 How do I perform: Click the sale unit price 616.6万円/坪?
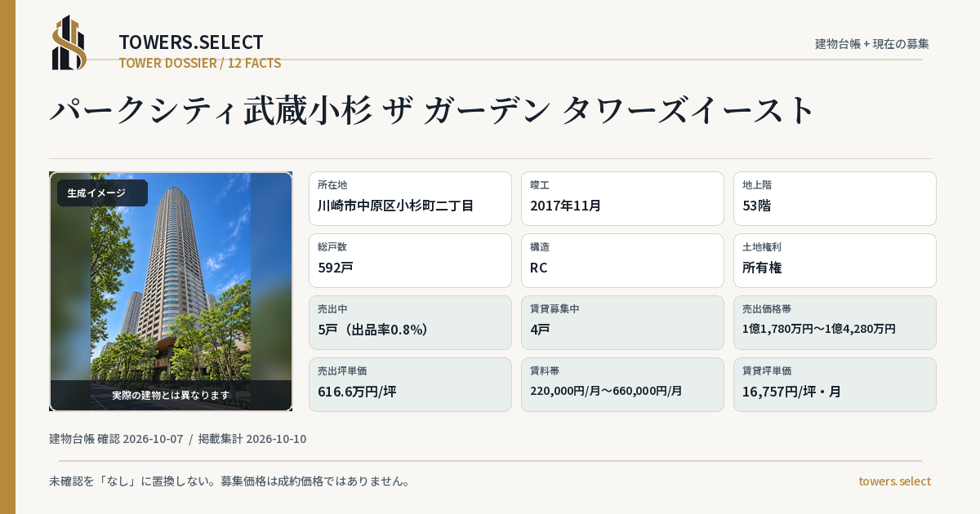coord(357,392)
